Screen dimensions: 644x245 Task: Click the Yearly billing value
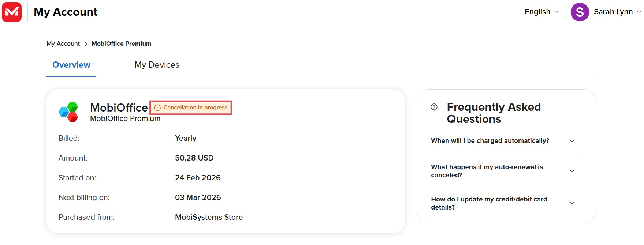[x=186, y=138]
